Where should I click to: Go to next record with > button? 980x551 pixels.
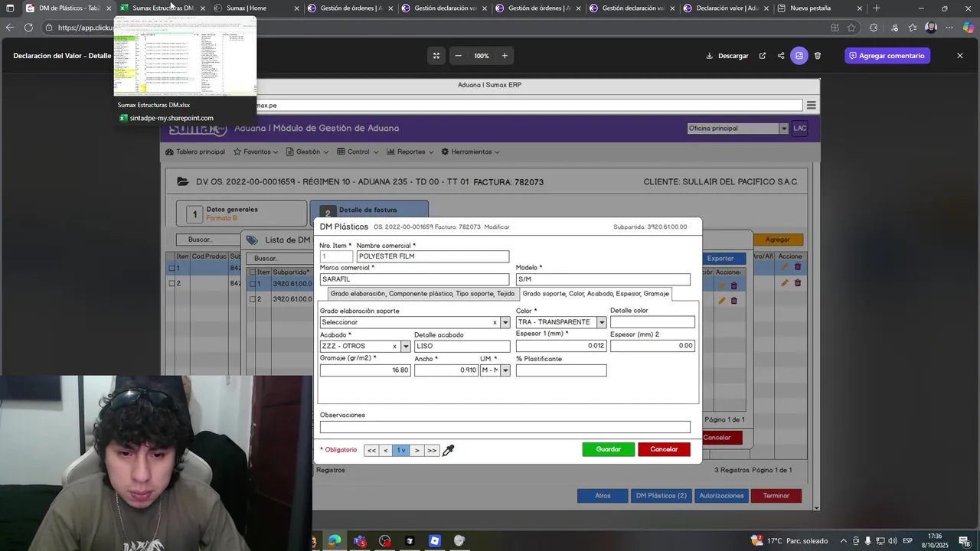(416, 450)
